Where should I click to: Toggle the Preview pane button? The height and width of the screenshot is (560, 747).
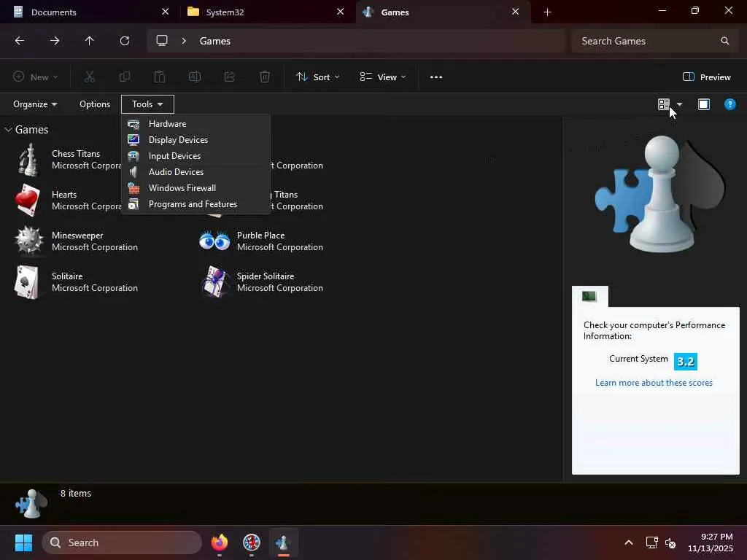click(x=706, y=77)
